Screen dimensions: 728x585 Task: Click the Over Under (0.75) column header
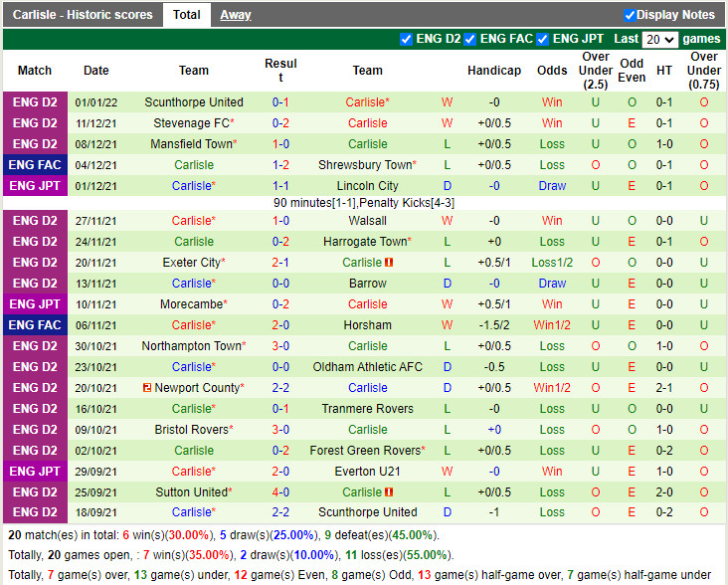tap(704, 71)
